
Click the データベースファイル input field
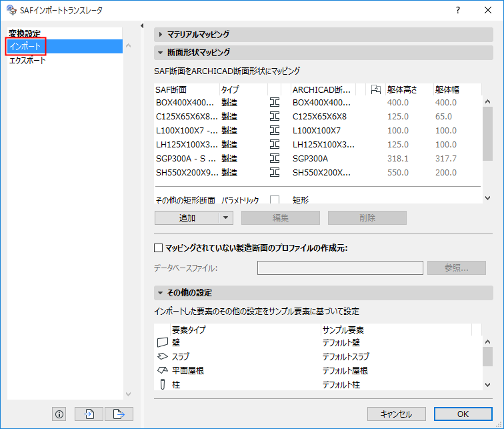click(340, 268)
